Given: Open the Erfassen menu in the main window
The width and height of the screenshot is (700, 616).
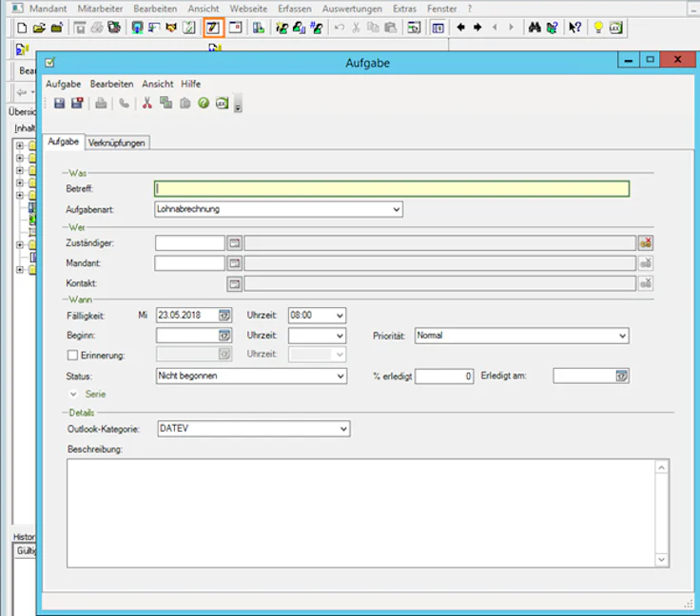Looking at the screenshot, I should point(294,9).
